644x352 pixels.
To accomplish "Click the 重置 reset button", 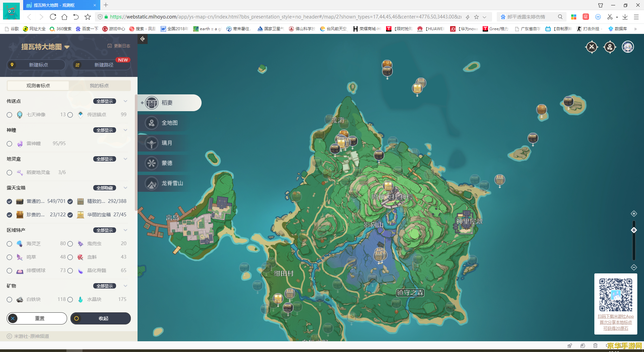I will (x=37, y=318).
